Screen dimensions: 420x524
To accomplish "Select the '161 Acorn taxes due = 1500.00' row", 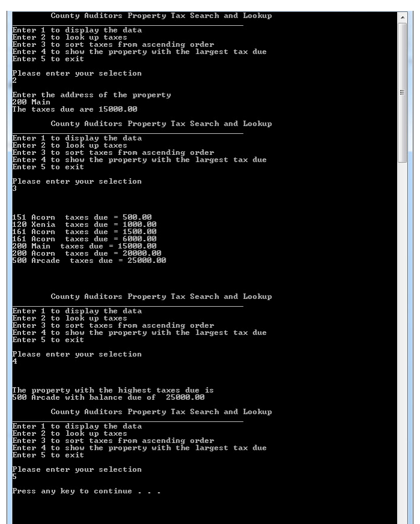I will pyautogui.click(x=84, y=232).
